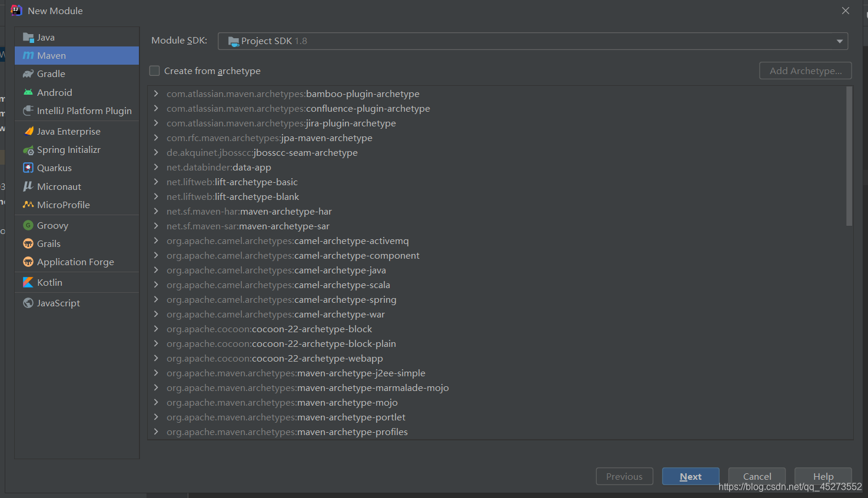Screen dimensions: 868x498
Task: Select Quarkus module type
Action: pos(77,168)
